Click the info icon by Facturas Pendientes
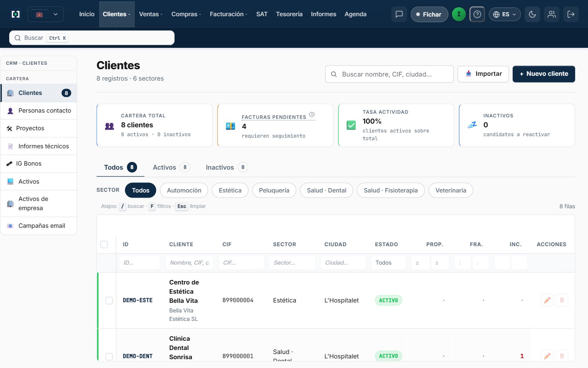Viewport: 588px width, 368px height. (x=312, y=114)
